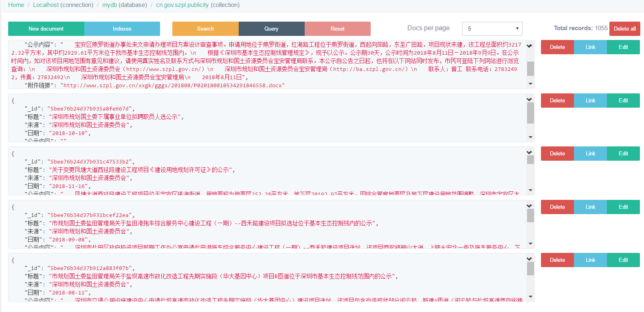Viewport: 644px width, 312px height.
Task: Open Link for the first document
Action: pos(590,47)
